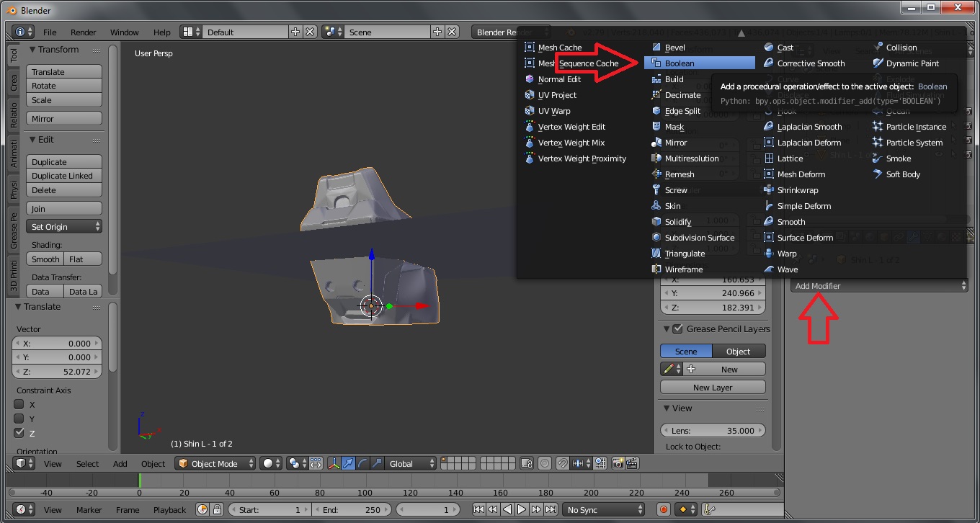Choose the Subdivision Surface modifier
The width and height of the screenshot is (980, 523).
pos(700,238)
